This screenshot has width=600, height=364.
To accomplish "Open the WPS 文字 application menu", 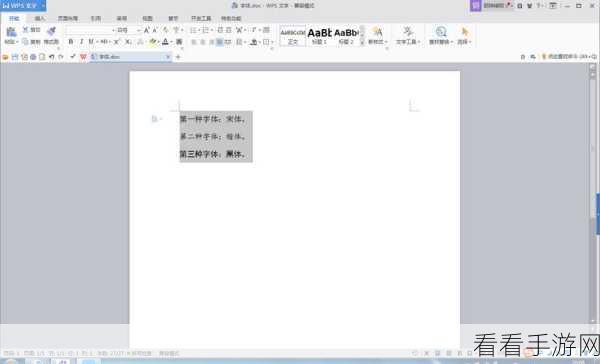I will coord(23,6).
